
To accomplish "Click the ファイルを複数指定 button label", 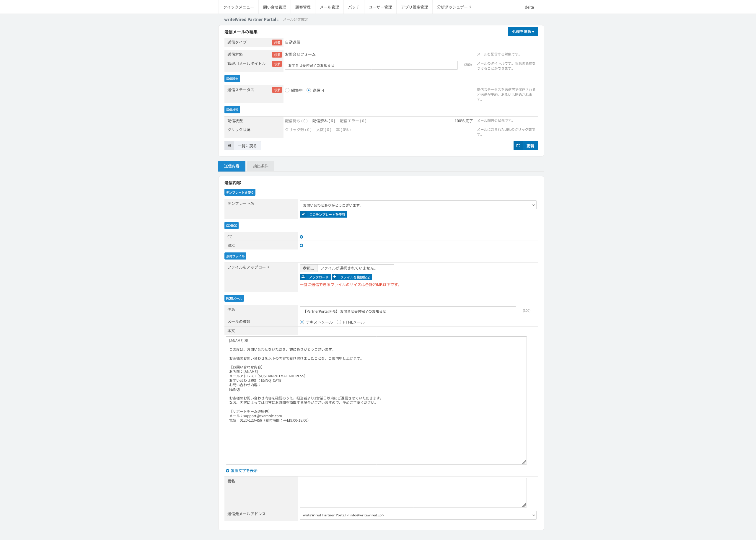I will click(355, 277).
